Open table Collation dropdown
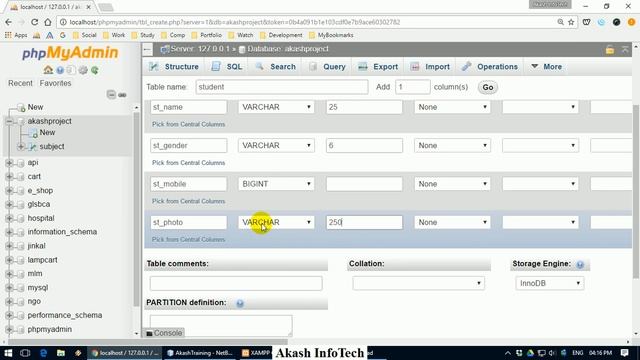The image size is (640, 360). [419, 283]
